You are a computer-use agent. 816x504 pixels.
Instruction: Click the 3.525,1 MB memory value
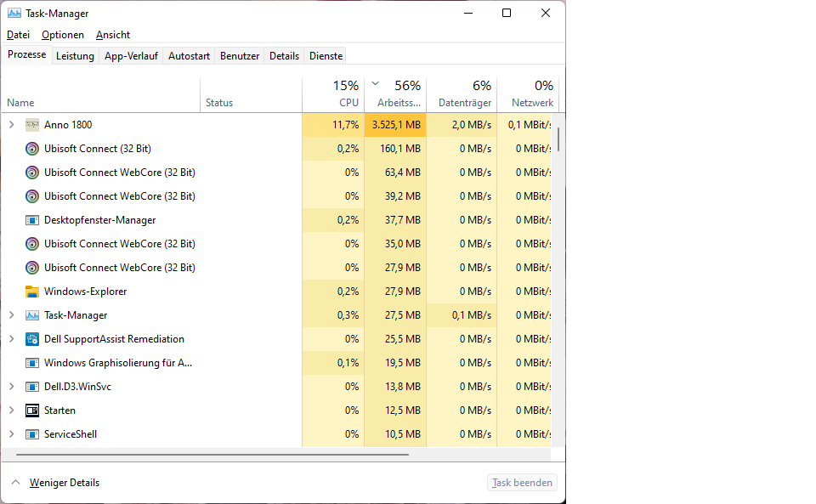[x=396, y=125]
